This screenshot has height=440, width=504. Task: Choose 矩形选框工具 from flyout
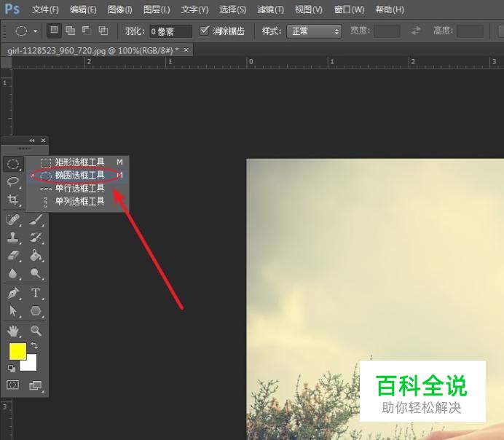click(x=77, y=162)
